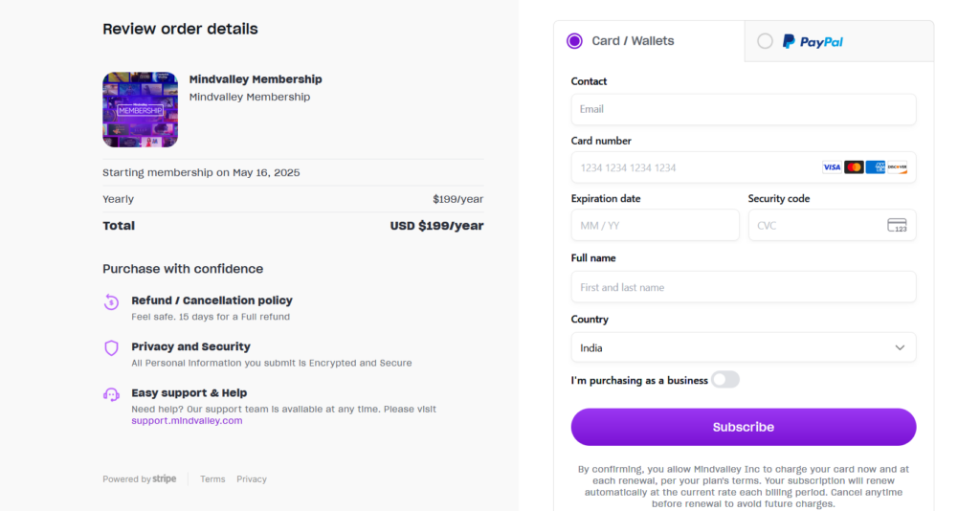Image resolution: width=980 pixels, height=511 pixels.
Task: Click the Visa card icon
Action: point(832,167)
